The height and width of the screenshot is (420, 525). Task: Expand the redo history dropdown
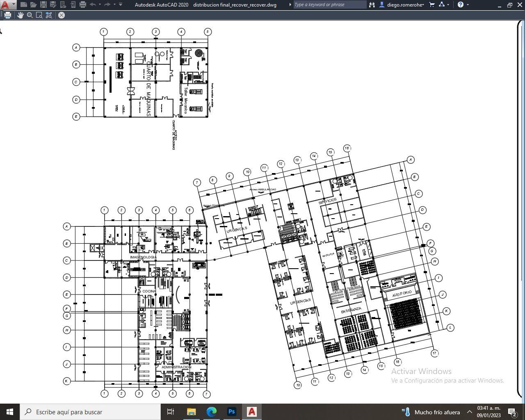(114, 5)
